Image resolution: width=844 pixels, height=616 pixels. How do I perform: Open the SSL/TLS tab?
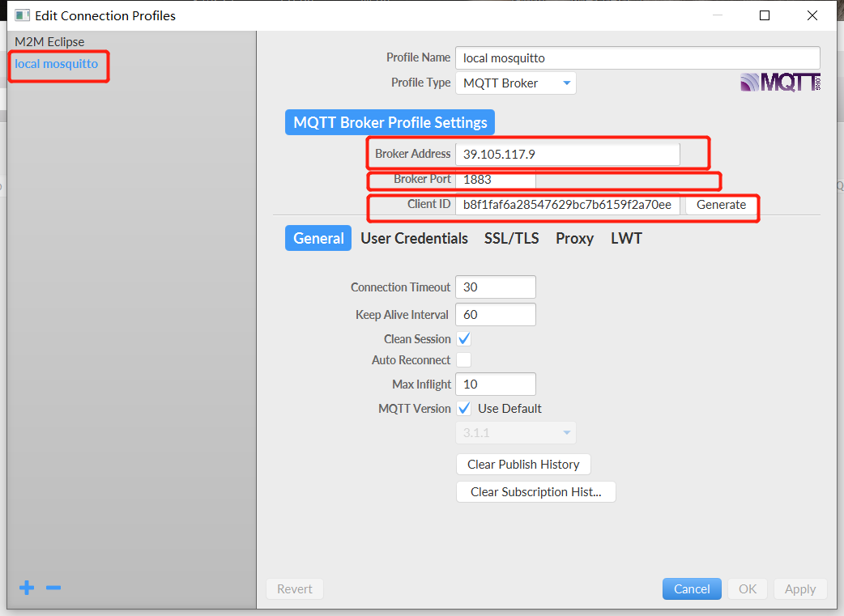tap(511, 238)
